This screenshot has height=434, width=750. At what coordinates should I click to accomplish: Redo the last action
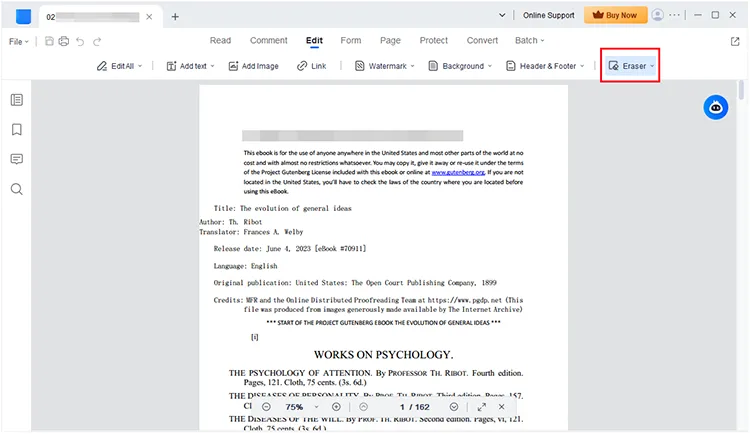pyautogui.click(x=97, y=42)
